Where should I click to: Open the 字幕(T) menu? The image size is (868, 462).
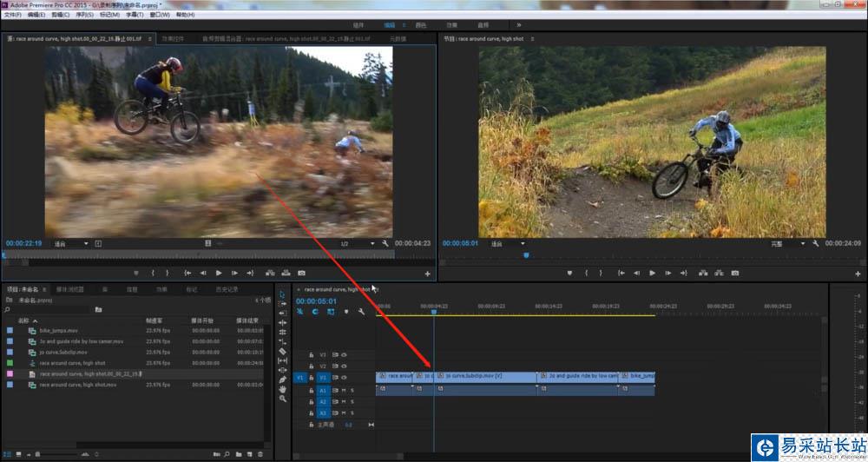click(x=135, y=15)
